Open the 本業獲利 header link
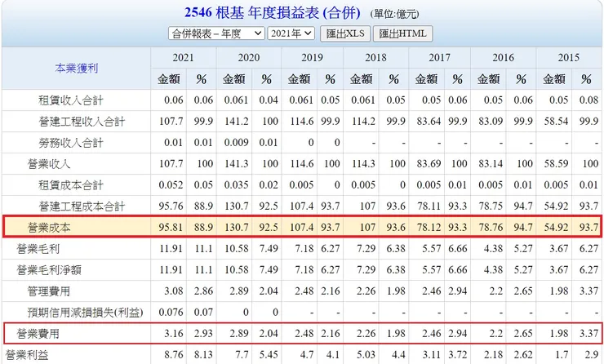This screenshot has width=604, height=364. point(76,69)
